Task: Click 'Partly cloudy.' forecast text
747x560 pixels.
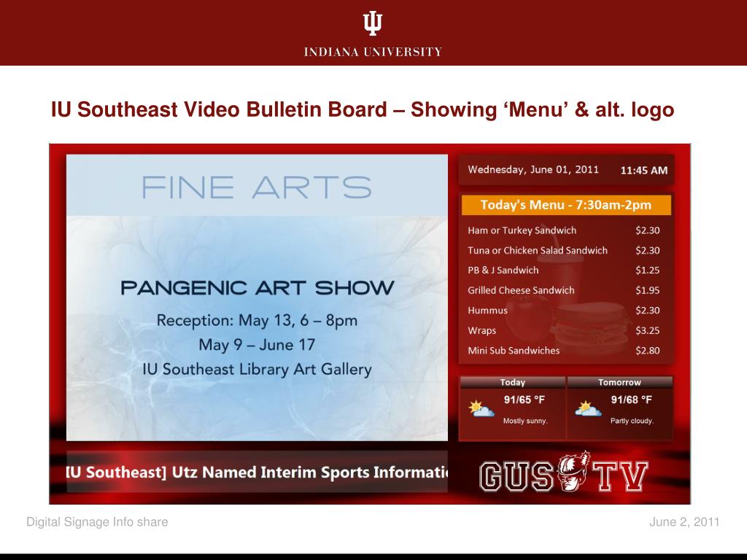Action: click(632, 421)
